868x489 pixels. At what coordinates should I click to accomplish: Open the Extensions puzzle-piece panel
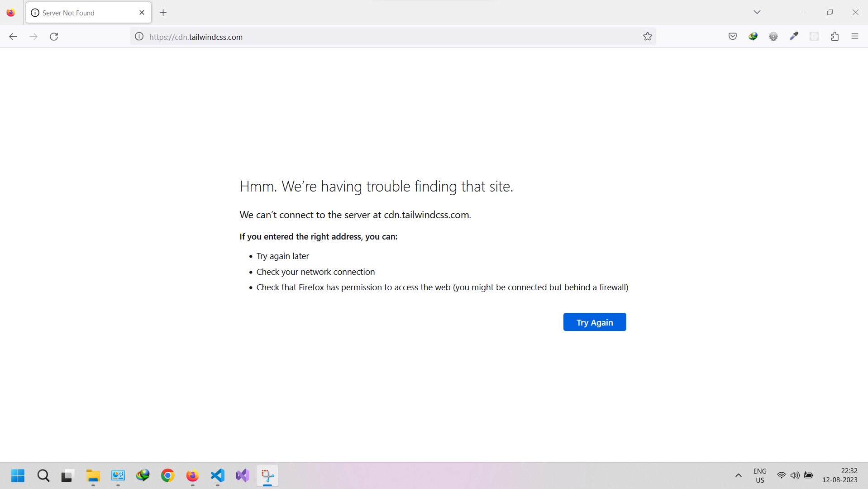point(835,36)
